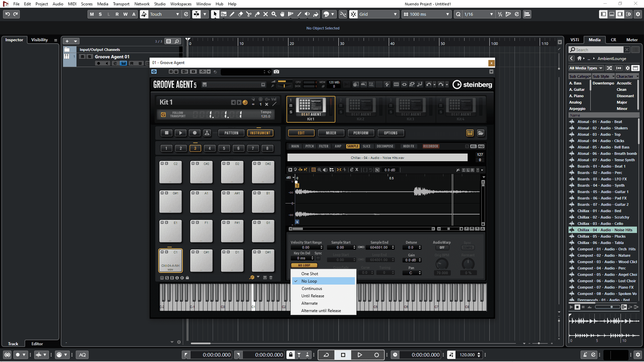Click the PERFORM page button
The image size is (644, 362).
(361, 133)
